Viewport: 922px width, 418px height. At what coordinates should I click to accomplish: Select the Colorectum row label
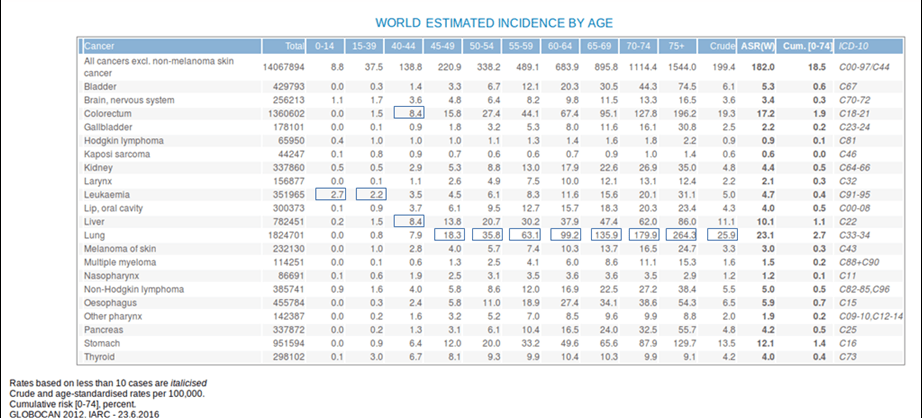click(x=109, y=115)
